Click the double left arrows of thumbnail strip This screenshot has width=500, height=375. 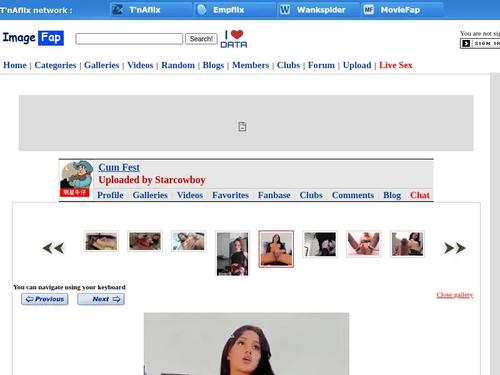[x=53, y=248]
